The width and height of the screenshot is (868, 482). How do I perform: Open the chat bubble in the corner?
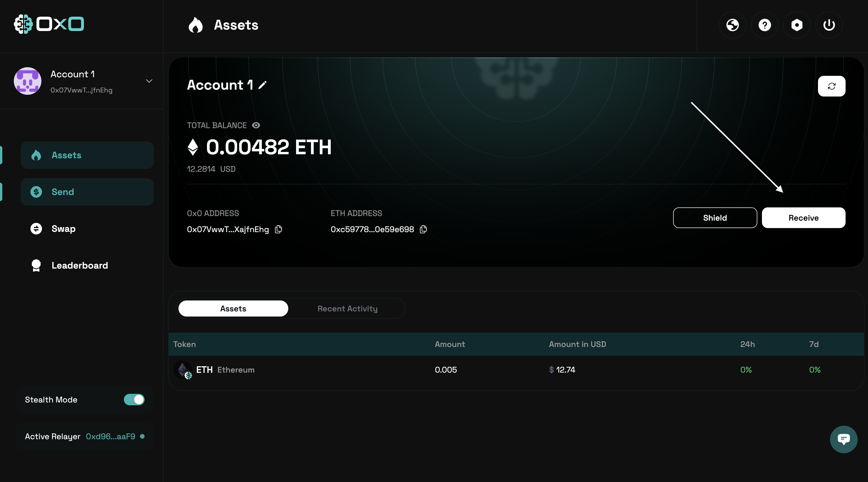(844, 439)
